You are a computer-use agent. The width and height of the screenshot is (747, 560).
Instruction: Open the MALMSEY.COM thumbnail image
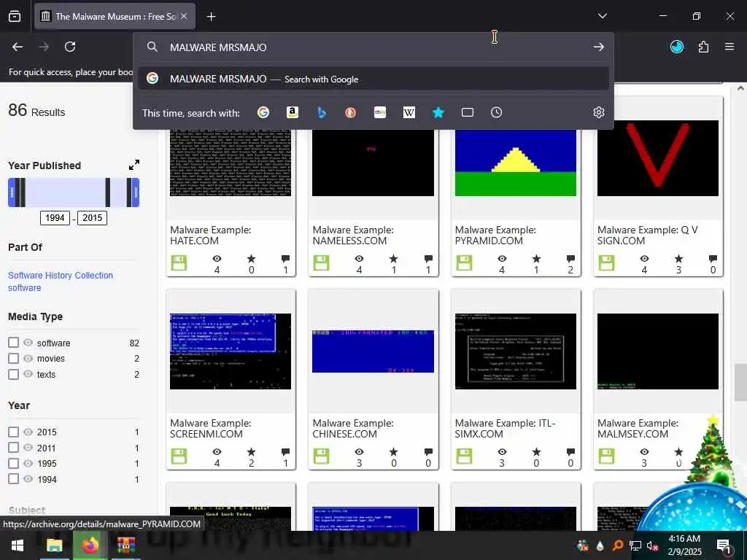coord(658,351)
